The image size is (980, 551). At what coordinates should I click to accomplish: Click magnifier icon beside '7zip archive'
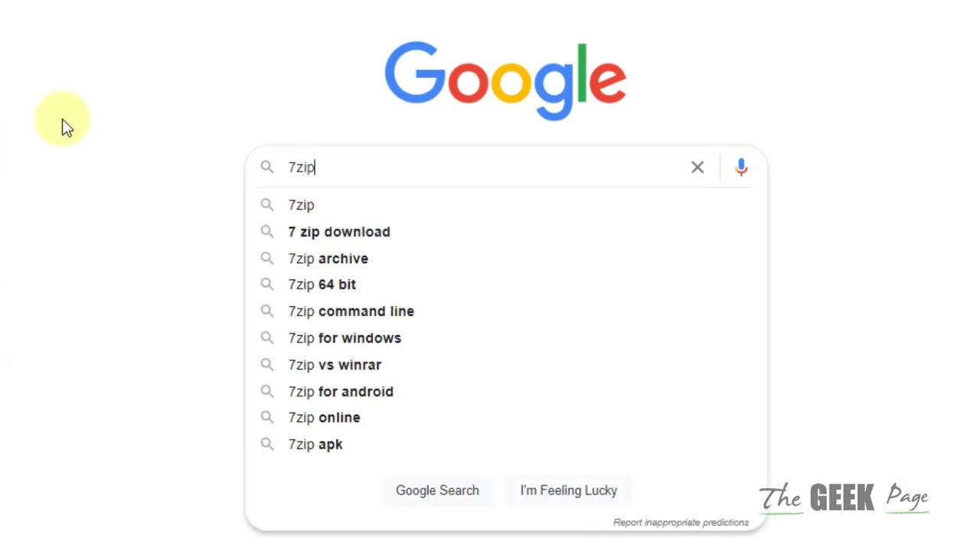[x=266, y=258]
